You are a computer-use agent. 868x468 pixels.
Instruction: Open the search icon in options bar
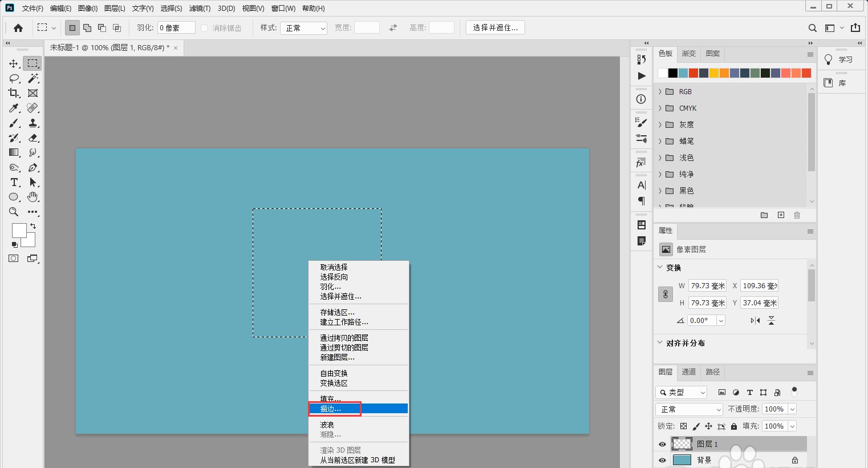[x=813, y=28]
